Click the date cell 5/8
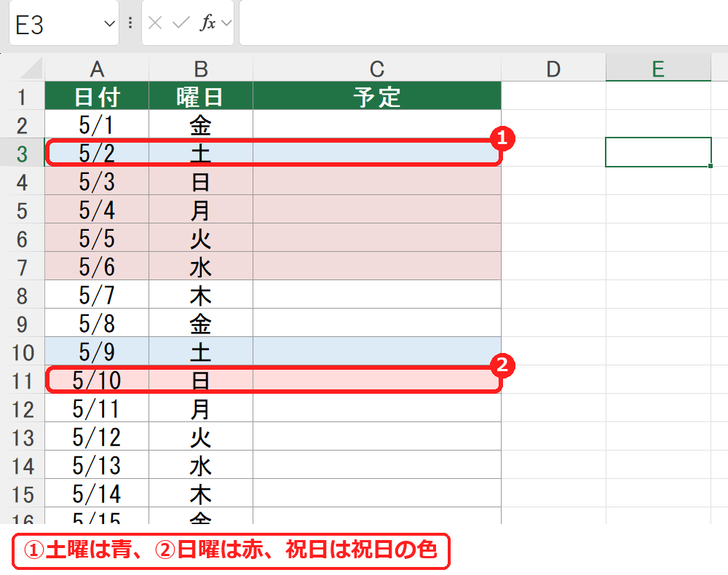Screen dimensions: 728x575 (97, 323)
